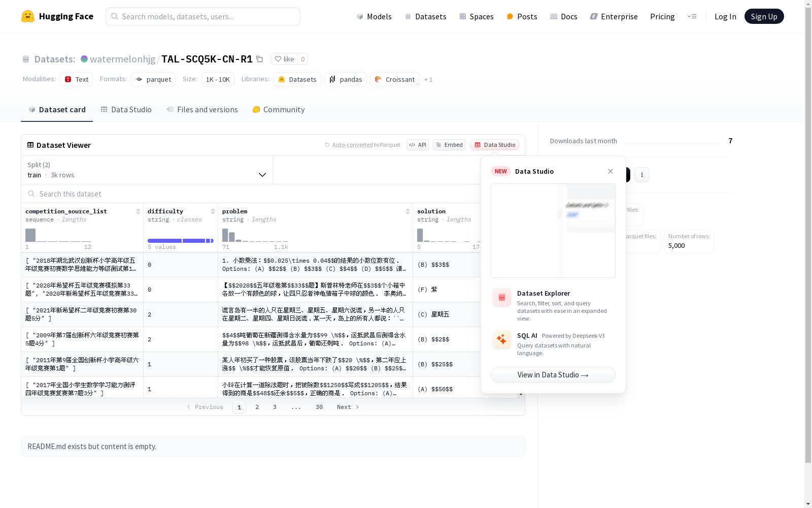Open the SQL AI entry

coord(553,344)
